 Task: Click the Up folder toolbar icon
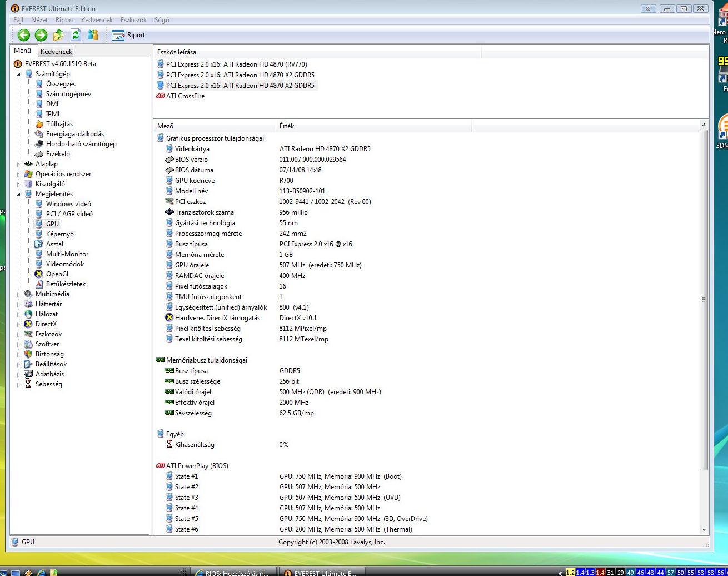(58, 35)
